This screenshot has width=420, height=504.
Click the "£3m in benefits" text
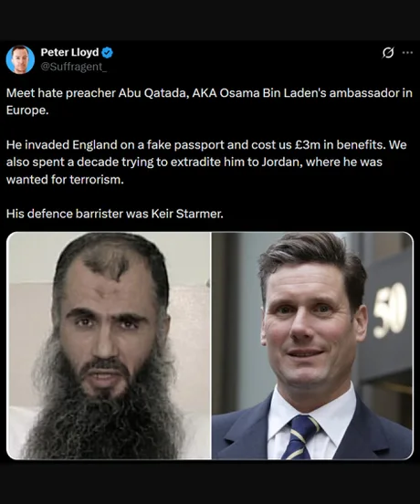tap(340, 145)
